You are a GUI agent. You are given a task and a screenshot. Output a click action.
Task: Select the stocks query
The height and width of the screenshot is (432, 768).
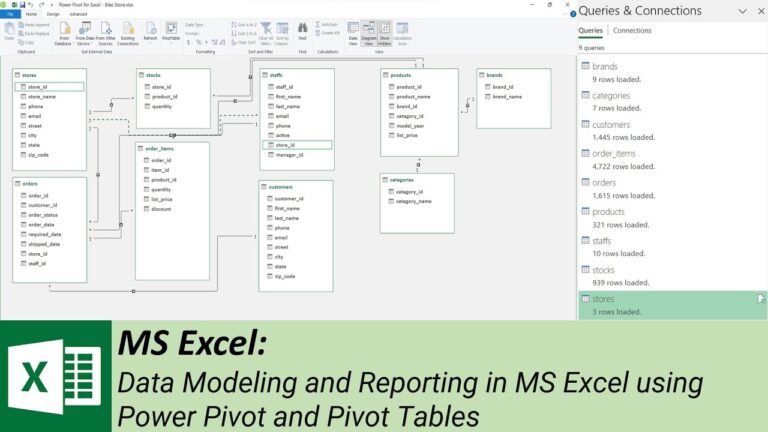pos(672,276)
